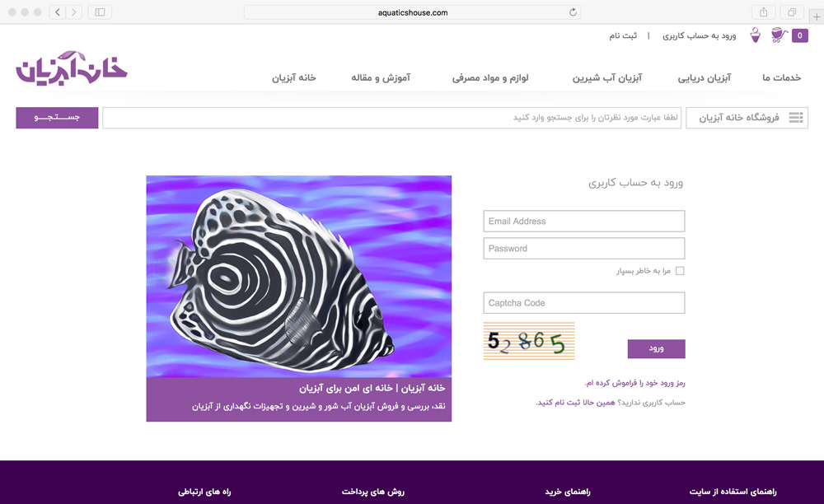Show all tabs overview icon
Screen dimensions: 824x504
(x=792, y=12)
